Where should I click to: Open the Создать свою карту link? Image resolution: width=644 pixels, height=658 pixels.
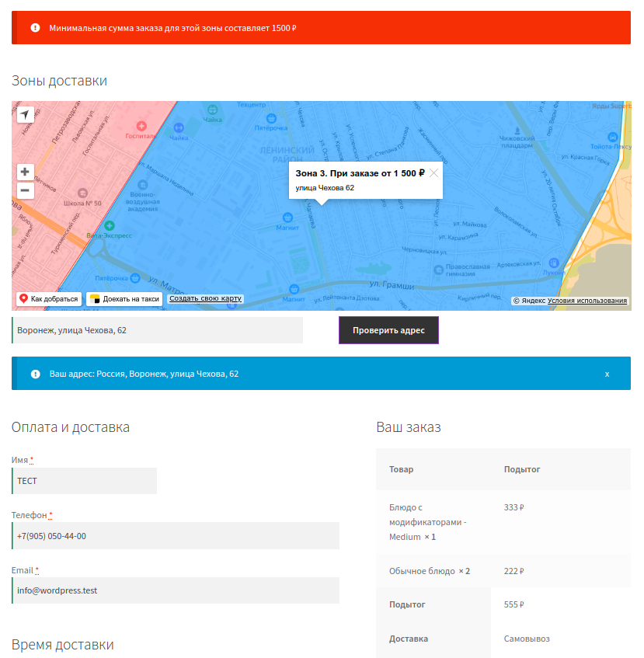pyautogui.click(x=206, y=298)
